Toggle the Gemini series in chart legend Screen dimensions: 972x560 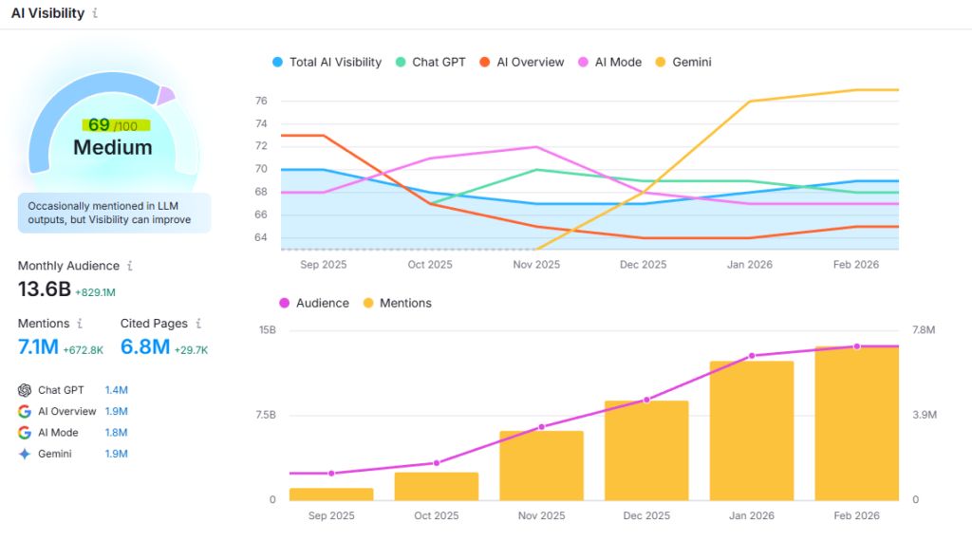click(683, 63)
